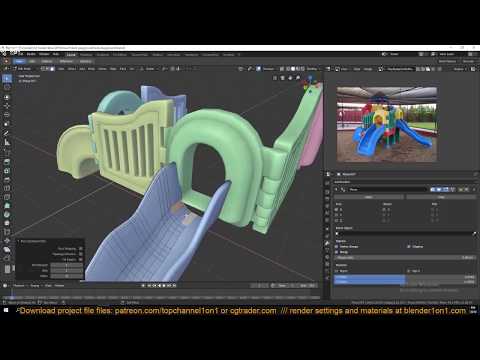Enable Mirror Axis Z checkbox
The width and height of the screenshot is (480, 360).
tap(336, 221)
